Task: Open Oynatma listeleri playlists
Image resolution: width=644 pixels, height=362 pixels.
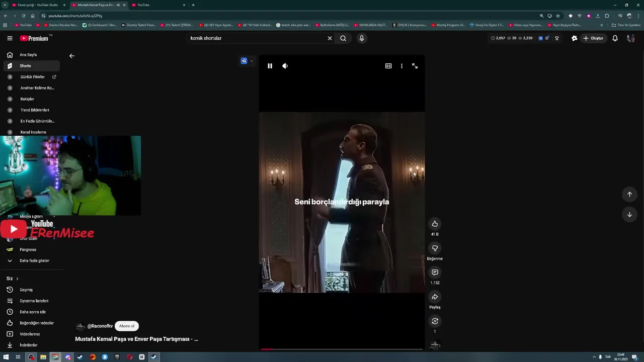Action: (x=32, y=301)
